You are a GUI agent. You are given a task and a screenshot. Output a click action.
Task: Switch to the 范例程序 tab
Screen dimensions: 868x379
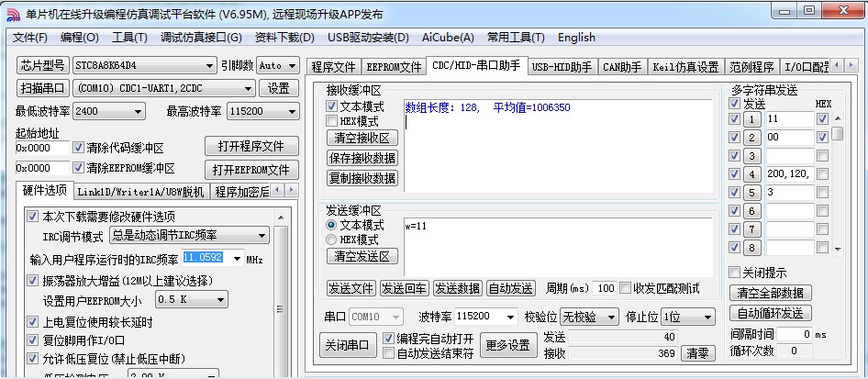tap(751, 68)
